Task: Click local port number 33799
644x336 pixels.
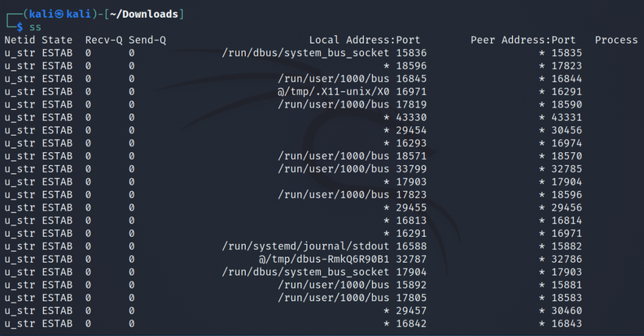Action: point(411,168)
